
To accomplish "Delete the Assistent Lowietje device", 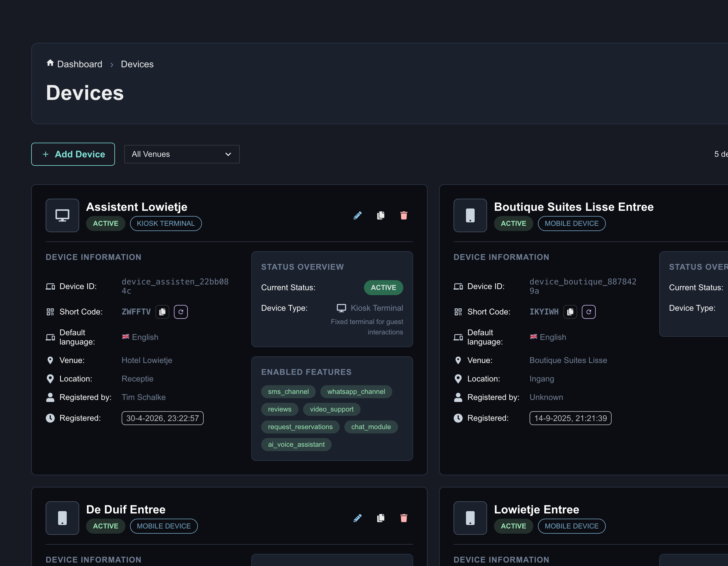I will coord(404,215).
